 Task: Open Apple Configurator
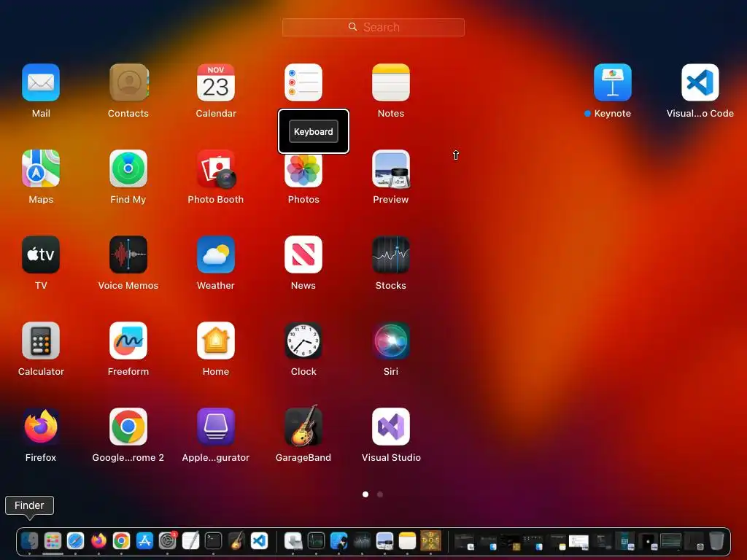click(x=216, y=426)
